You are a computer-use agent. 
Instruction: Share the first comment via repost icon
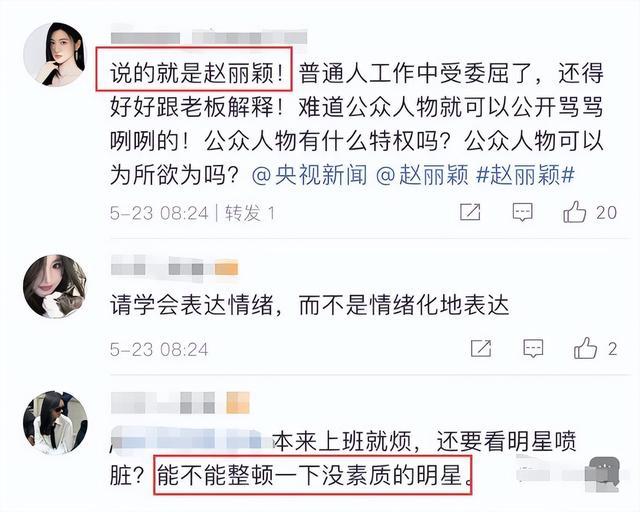click(470, 212)
